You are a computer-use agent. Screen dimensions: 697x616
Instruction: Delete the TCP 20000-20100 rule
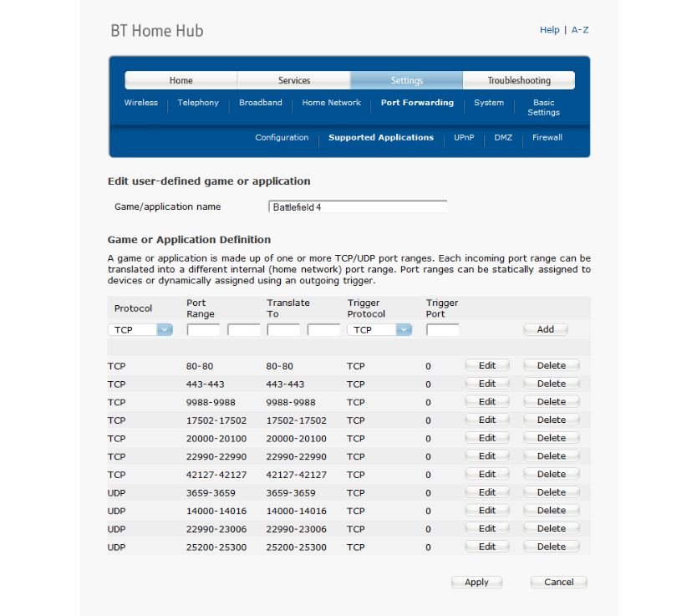click(x=552, y=438)
